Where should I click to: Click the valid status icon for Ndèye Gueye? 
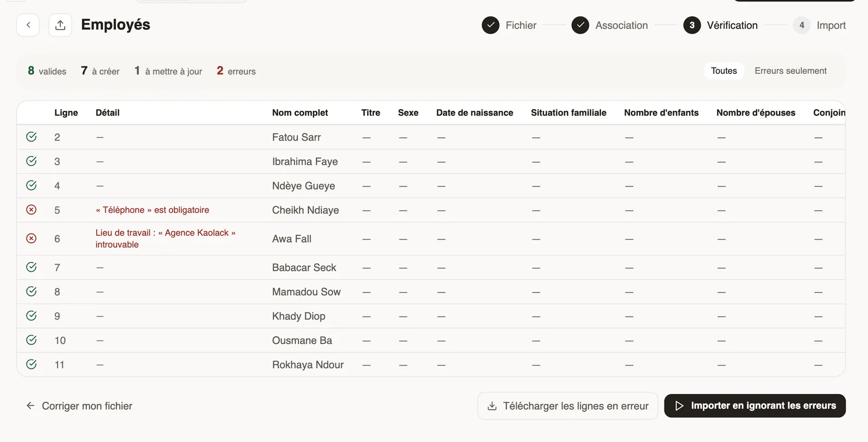tap(31, 186)
